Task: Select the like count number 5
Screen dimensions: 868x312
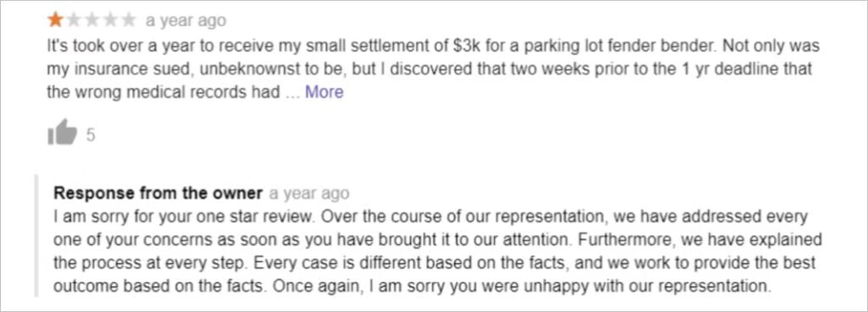Action: click(x=90, y=135)
